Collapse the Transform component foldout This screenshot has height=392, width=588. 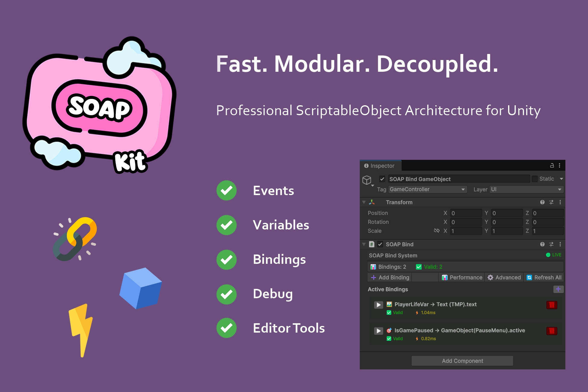[x=364, y=202]
